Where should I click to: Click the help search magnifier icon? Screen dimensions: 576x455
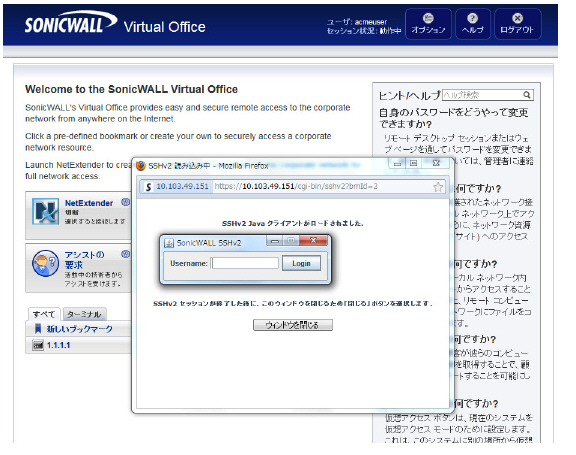[526, 95]
